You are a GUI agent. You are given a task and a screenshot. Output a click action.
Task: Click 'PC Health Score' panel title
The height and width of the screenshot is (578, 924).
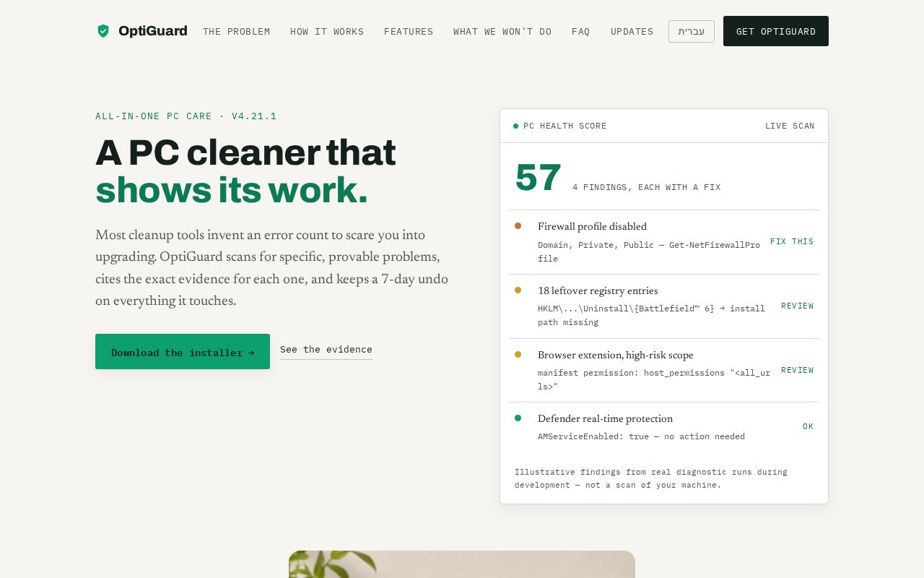point(565,126)
